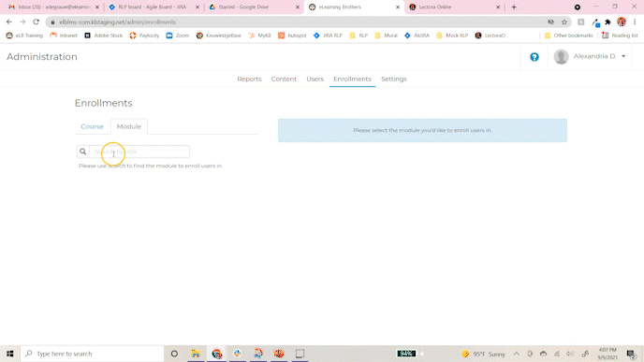Select the Enrollments tab
The width and height of the screenshot is (644, 362).
pyautogui.click(x=352, y=79)
